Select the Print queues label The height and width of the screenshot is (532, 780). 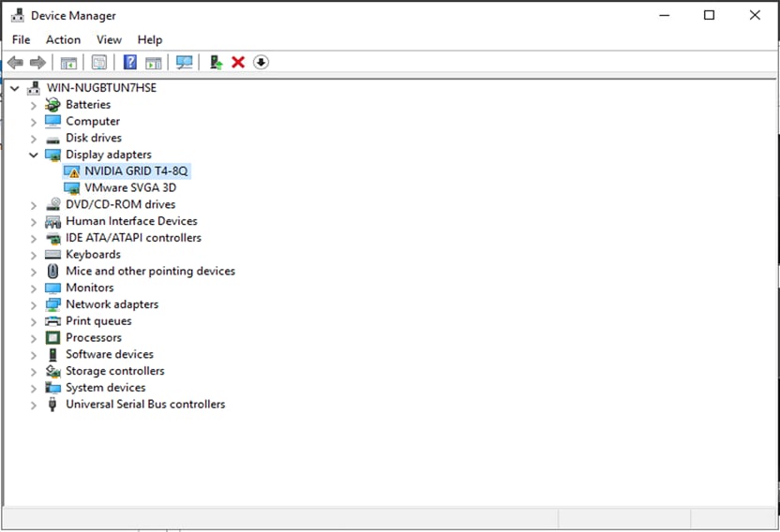pos(98,321)
